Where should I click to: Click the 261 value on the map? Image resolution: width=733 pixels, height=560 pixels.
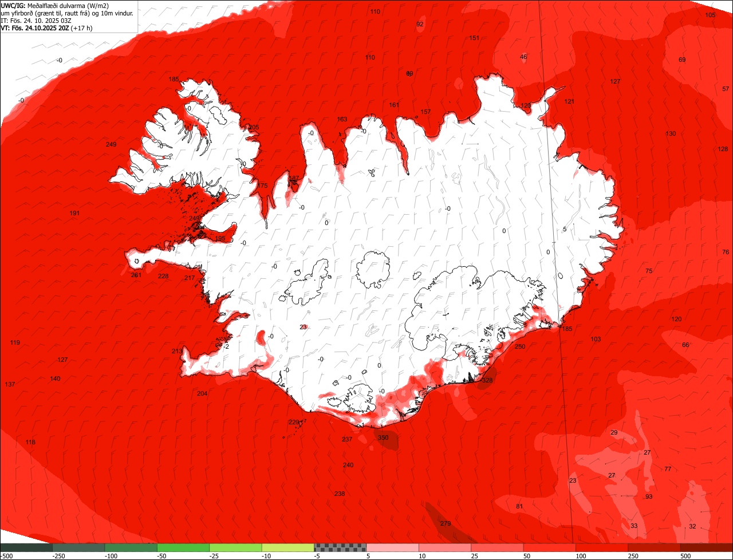pos(136,275)
